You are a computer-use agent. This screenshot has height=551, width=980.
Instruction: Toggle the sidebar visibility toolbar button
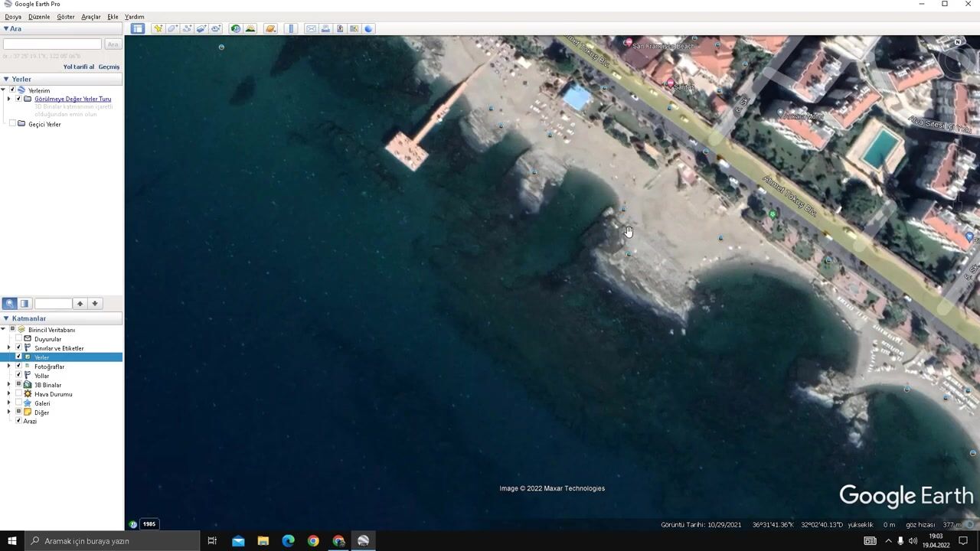tap(137, 28)
